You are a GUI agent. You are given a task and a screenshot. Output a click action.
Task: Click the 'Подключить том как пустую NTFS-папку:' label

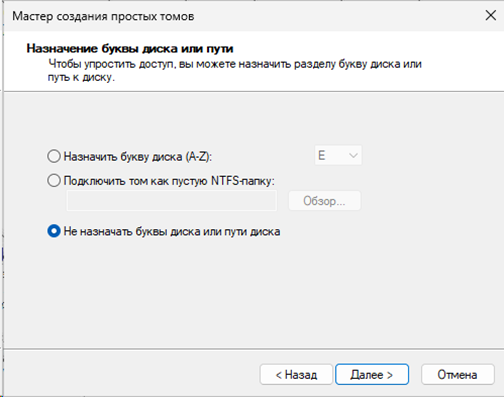[x=169, y=181]
